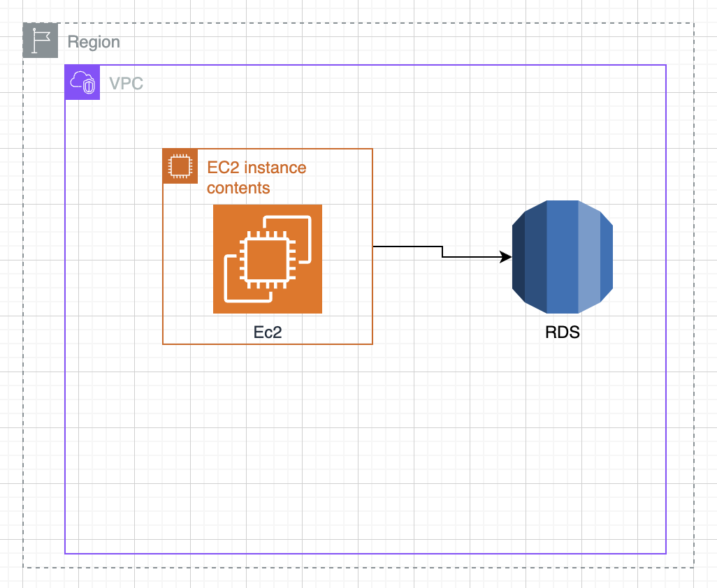
Task: Select the "EC2 instance contents" title text
Action: click(256, 177)
